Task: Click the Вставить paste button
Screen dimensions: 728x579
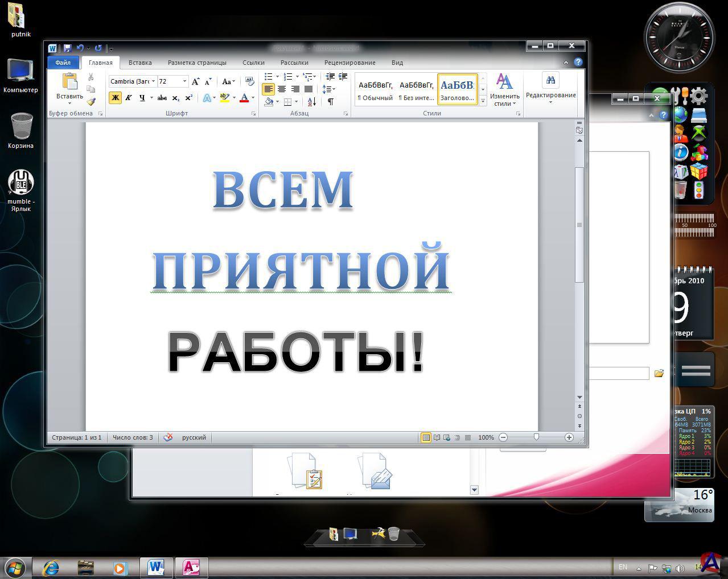Action: [x=69, y=88]
